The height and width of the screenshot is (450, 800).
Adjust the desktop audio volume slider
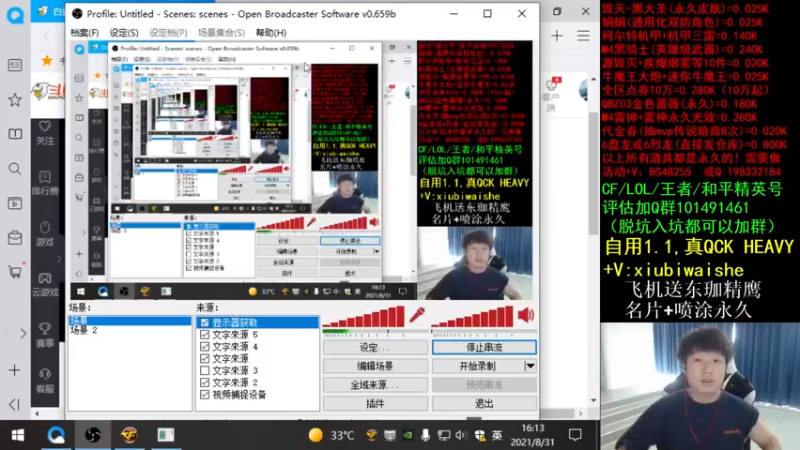(x=473, y=317)
